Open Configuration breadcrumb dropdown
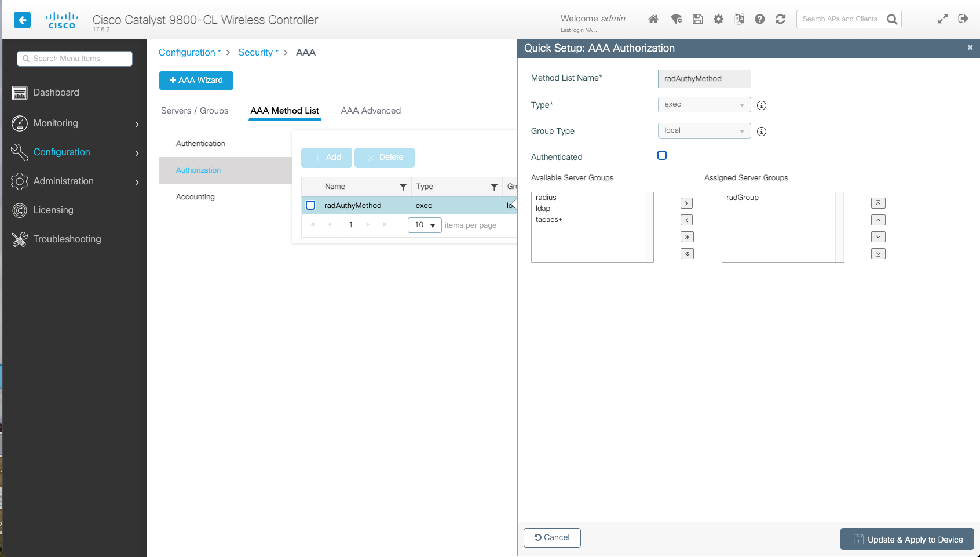 pyautogui.click(x=190, y=53)
